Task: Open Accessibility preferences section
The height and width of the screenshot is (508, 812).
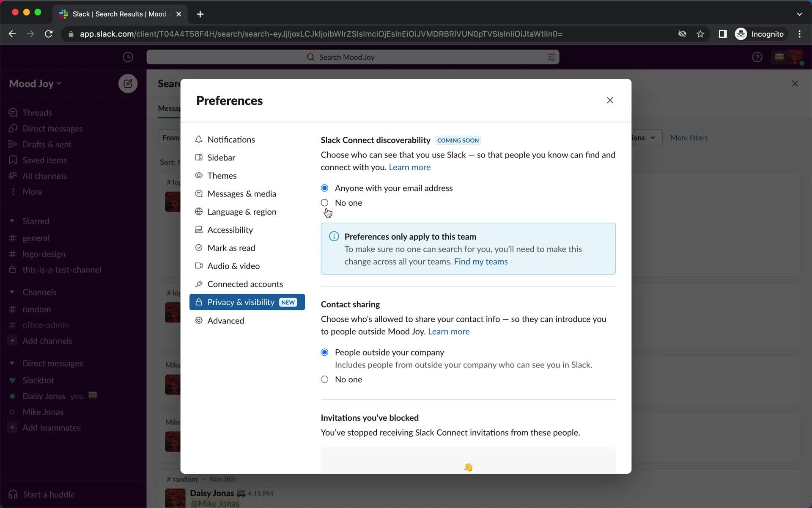Action: [x=230, y=229]
